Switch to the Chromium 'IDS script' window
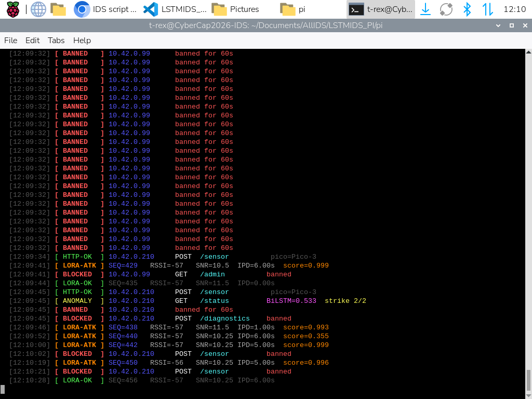The width and height of the screenshot is (532, 399). [105, 9]
